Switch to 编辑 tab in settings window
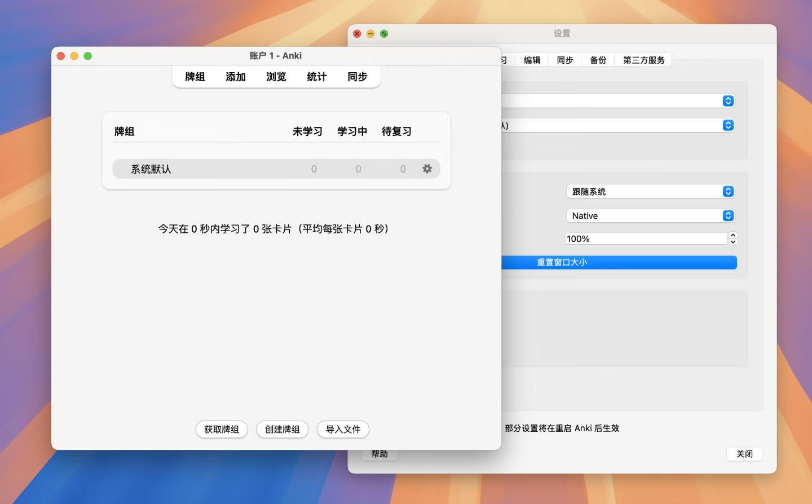This screenshot has width=812, height=504. pyautogui.click(x=532, y=60)
